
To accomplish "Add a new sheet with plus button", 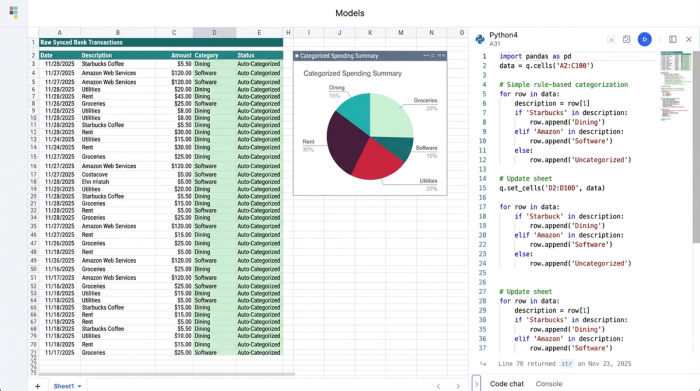I will (x=38, y=386).
